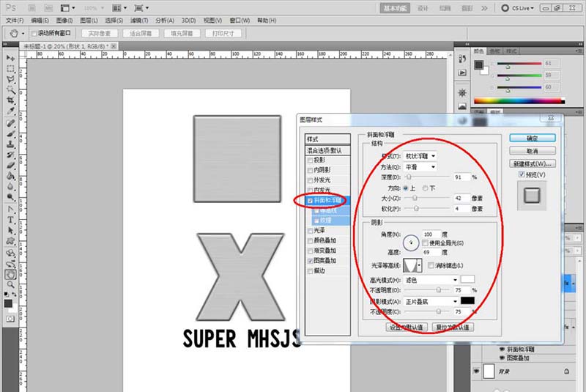Enable the 光泽 satin checkbox

point(310,231)
